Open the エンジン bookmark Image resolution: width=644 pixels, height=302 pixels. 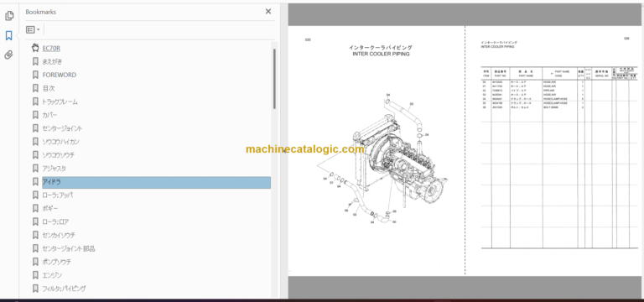pos(52,275)
